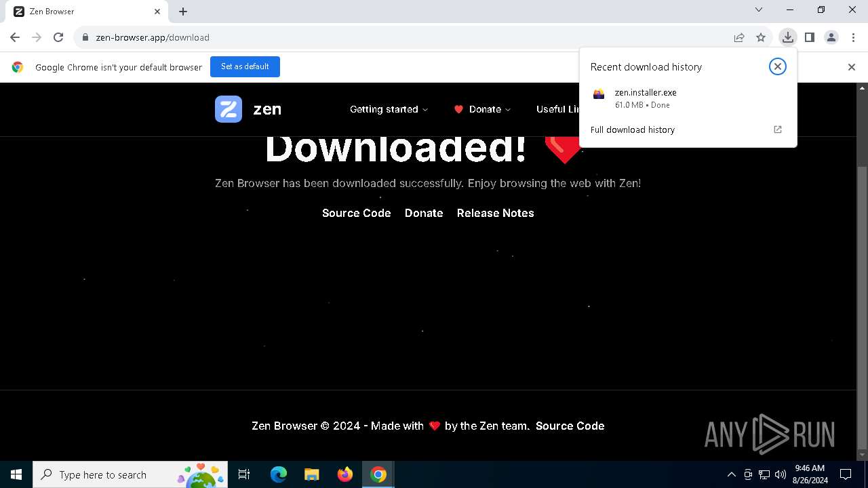Open Release Notes link

496,213
